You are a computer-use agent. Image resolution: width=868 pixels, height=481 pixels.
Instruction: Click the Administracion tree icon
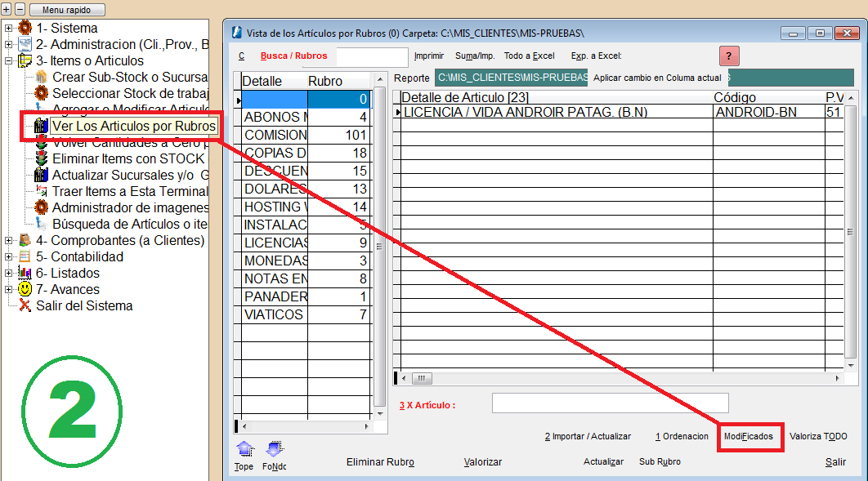[25, 44]
